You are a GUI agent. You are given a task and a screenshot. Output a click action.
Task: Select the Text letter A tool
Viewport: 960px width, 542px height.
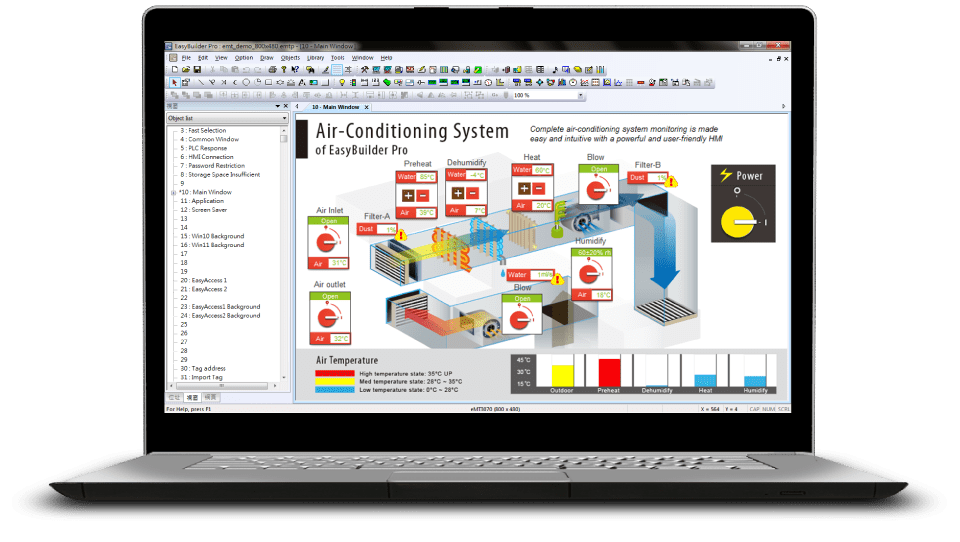click(302, 82)
